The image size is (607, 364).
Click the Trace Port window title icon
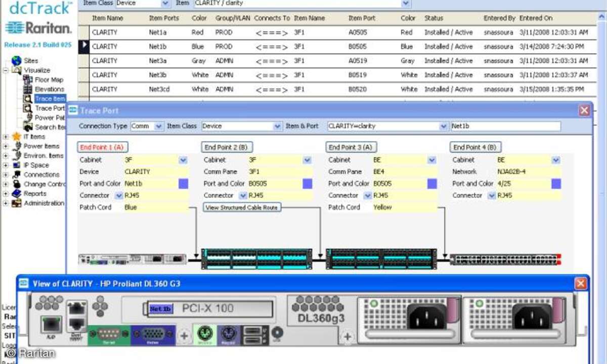73,110
